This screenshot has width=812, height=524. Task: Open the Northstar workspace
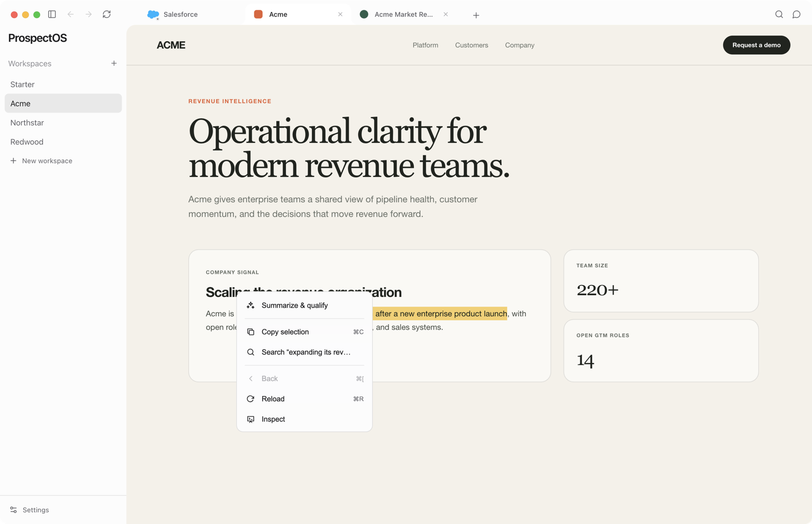click(63, 122)
